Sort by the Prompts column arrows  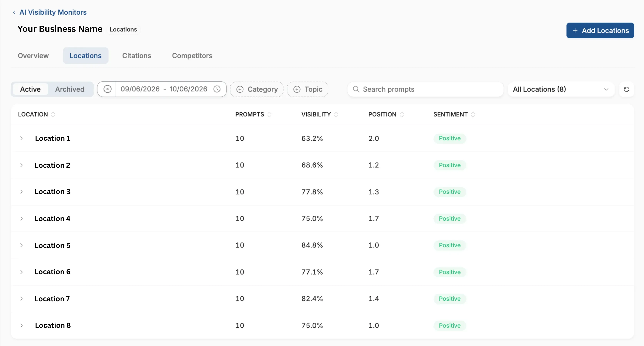[270, 115]
